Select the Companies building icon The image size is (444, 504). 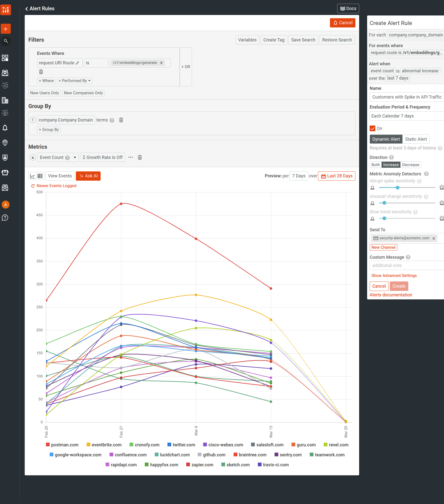tap(5, 101)
